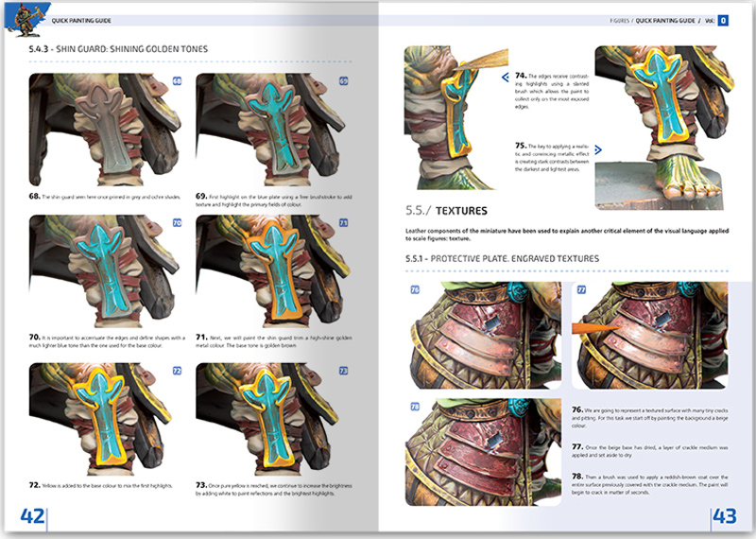The height and width of the screenshot is (539, 756).
Task: Open the primed grey shin guard photo
Action: coord(106,130)
